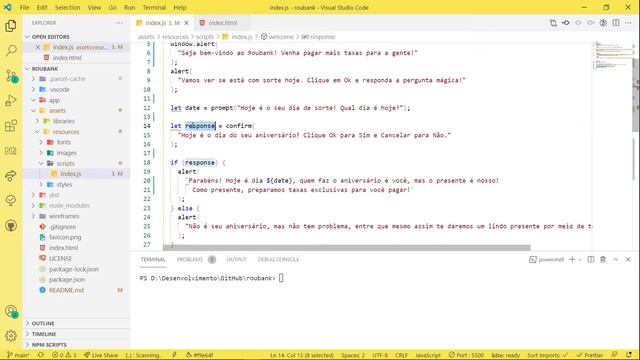Expand the fonts folder
This screenshot has width=640, height=360.
pos(64,142)
